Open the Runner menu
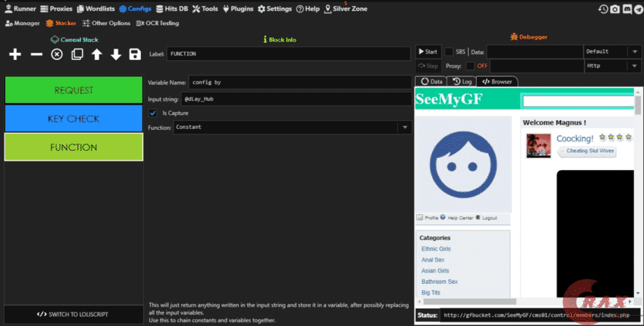644x326 pixels. (20, 9)
